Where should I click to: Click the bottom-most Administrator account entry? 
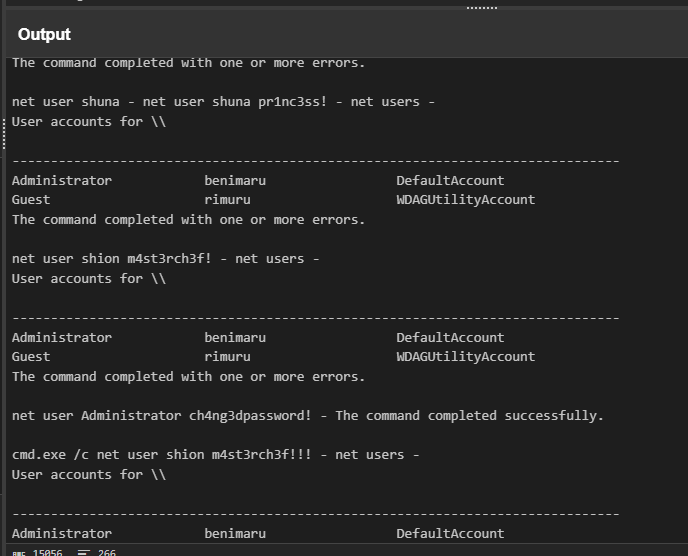point(62,534)
